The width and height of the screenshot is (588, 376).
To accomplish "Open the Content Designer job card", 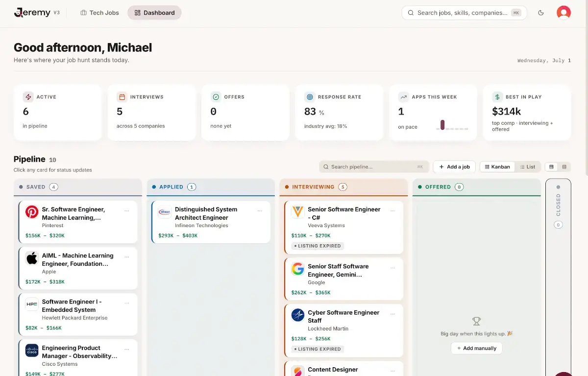I will pyautogui.click(x=343, y=369).
